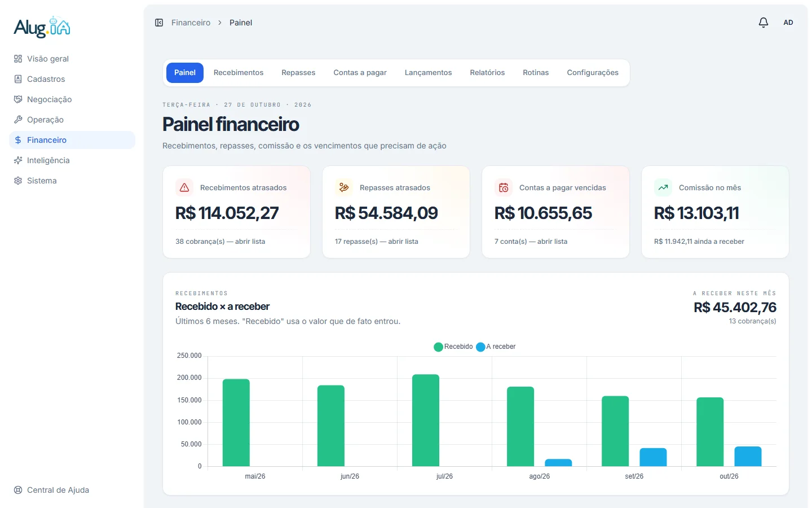
Task: Click the Recebido bar for mai/26
Action: tap(236, 423)
